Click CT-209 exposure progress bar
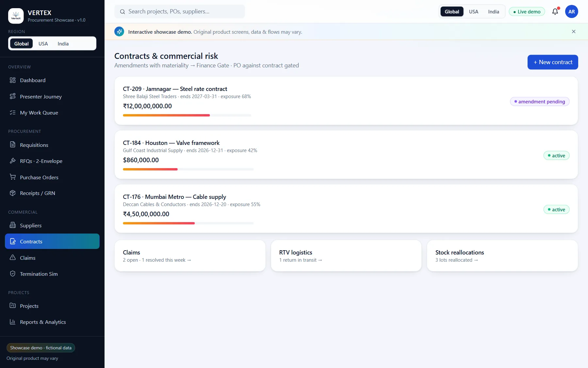 pos(187,115)
